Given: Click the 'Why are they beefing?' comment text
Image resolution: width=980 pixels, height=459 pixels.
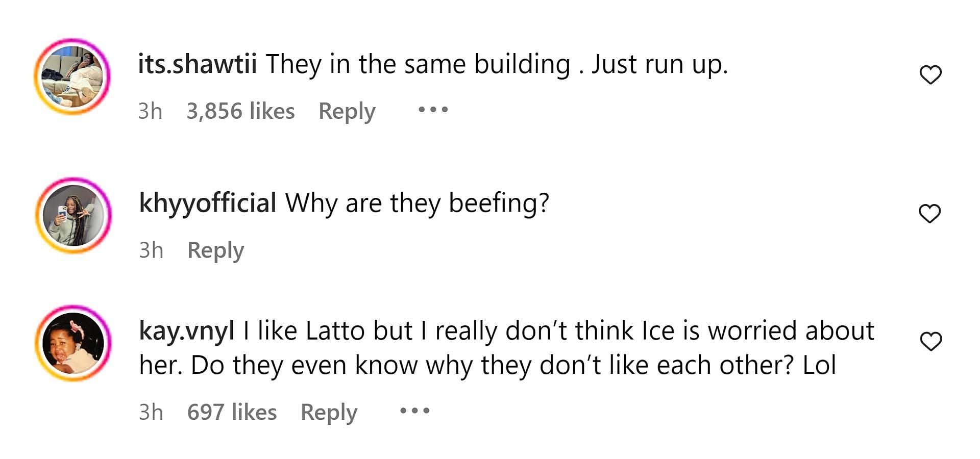Looking at the screenshot, I should coord(417,203).
